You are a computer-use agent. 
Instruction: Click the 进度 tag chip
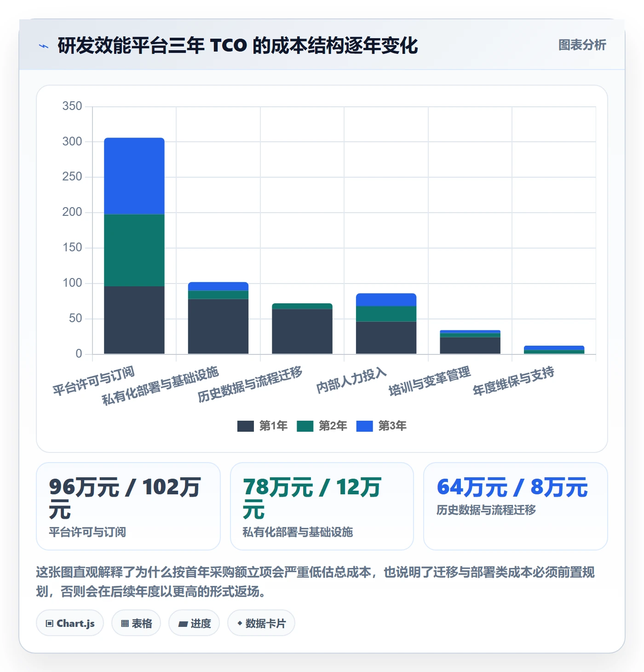coord(194,623)
